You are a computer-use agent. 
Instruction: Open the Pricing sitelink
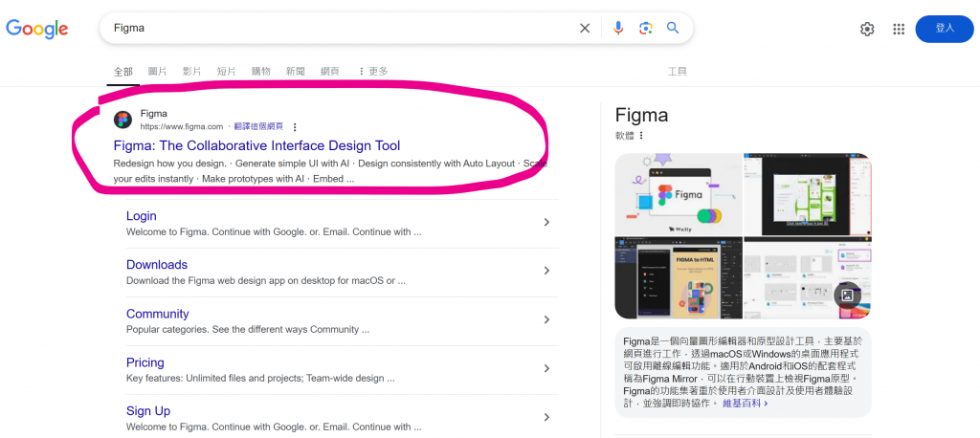[x=145, y=362]
